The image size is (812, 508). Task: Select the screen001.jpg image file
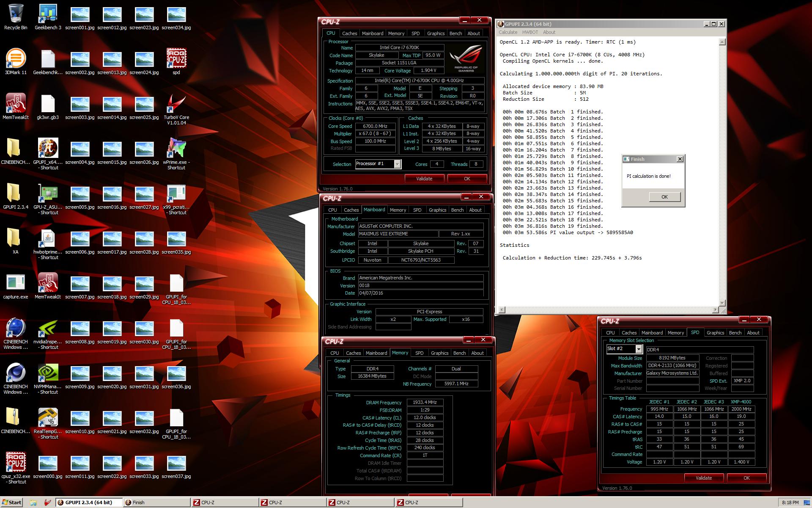[x=80, y=17]
